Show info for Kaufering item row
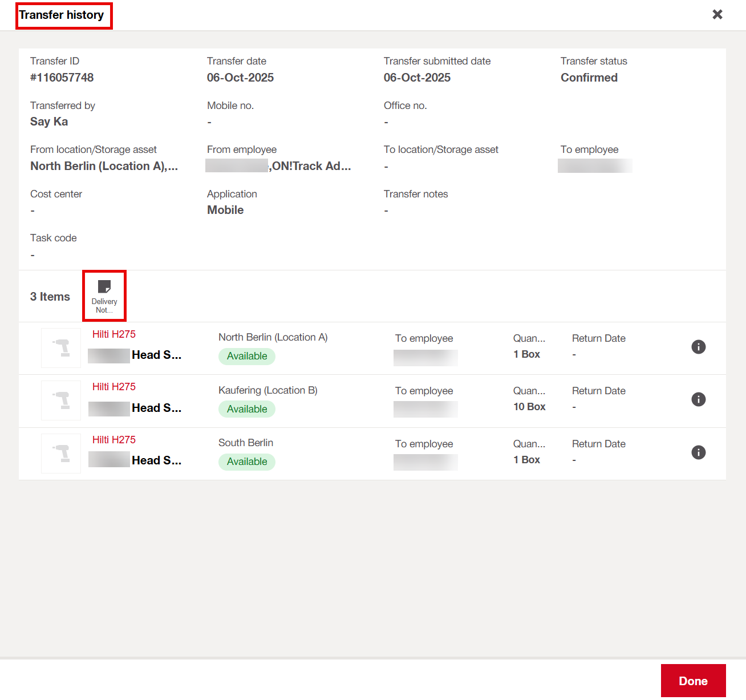The image size is (746, 700). point(698,399)
